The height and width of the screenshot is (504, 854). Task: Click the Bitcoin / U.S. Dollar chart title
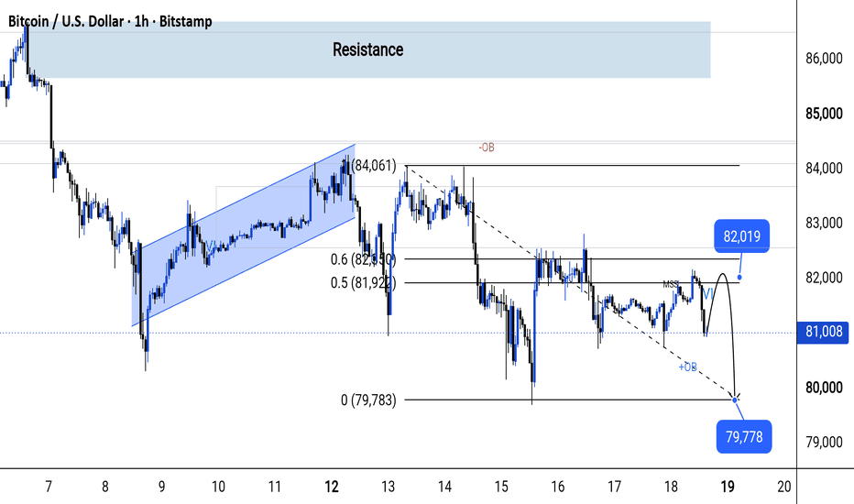coord(110,22)
